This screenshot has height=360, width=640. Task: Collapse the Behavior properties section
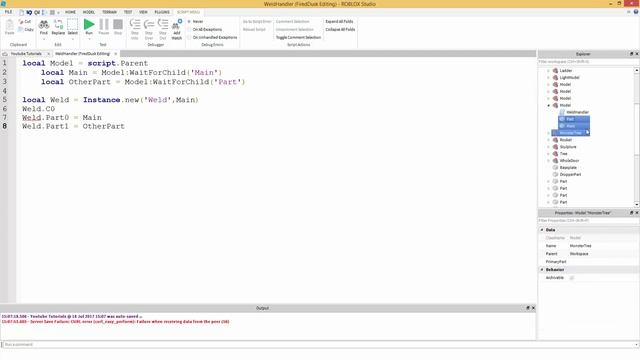[x=542, y=270]
